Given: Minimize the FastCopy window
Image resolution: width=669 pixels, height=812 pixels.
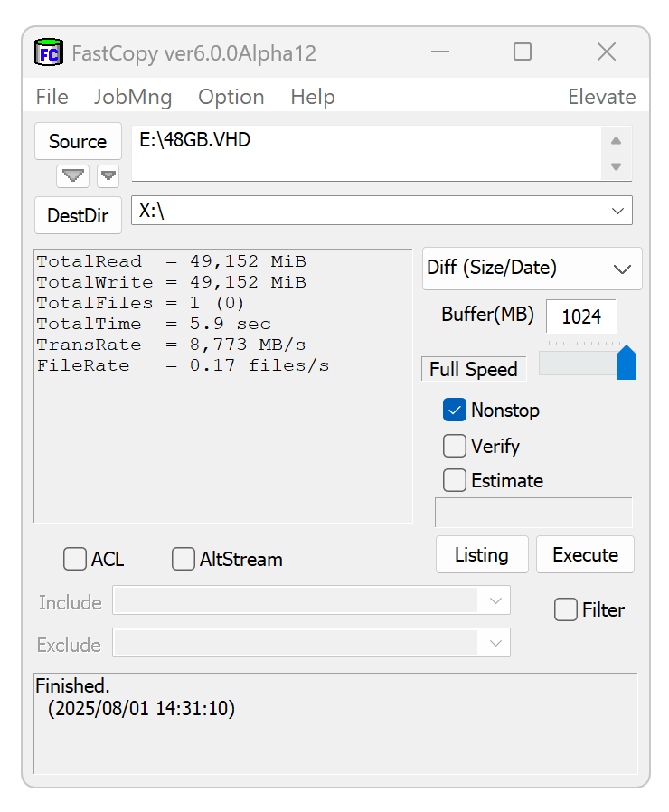Looking at the screenshot, I should coord(440,52).
